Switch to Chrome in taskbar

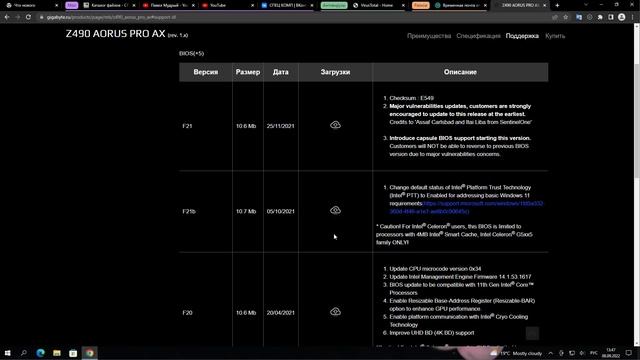point(90,353)
